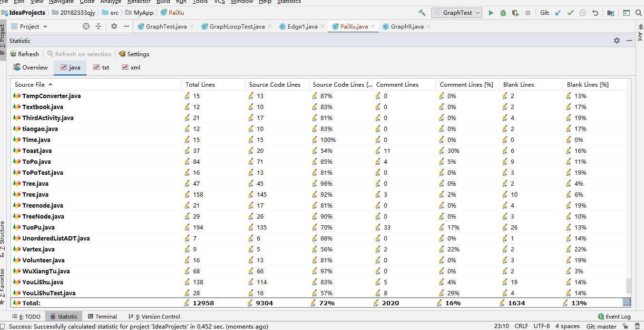Open the CRLF line separator selector

click(x=521, y=326)
